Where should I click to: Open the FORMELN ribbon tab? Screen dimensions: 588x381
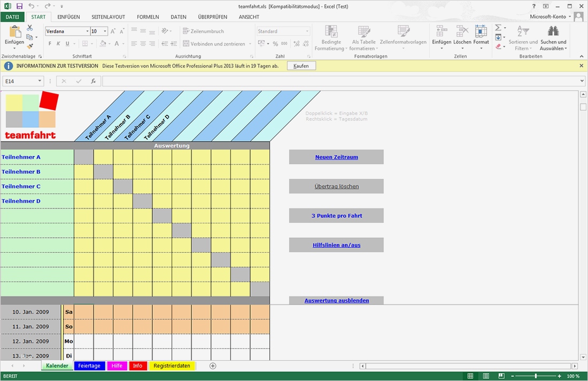pyautogui.click(x=148, y=17)
